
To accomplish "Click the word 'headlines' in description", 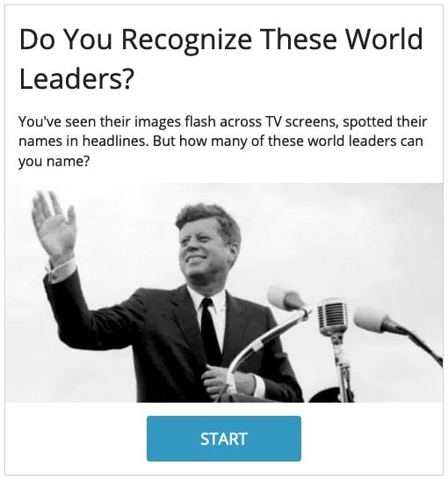I will point(114,142).
